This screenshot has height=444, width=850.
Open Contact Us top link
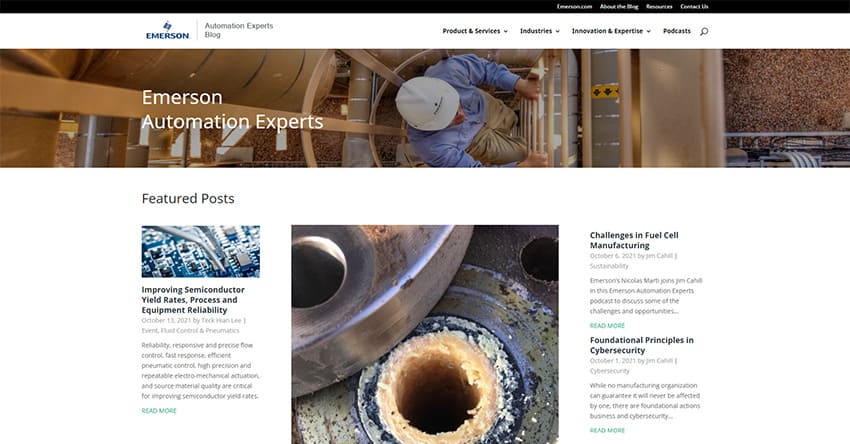tap(694, 7)
